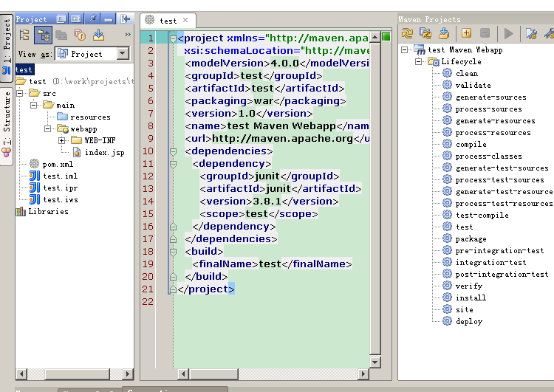The height and width of the screenshot is (392, 554).
Task: Click the show members icon in Project toolbar
Action: tap(80, 35)
